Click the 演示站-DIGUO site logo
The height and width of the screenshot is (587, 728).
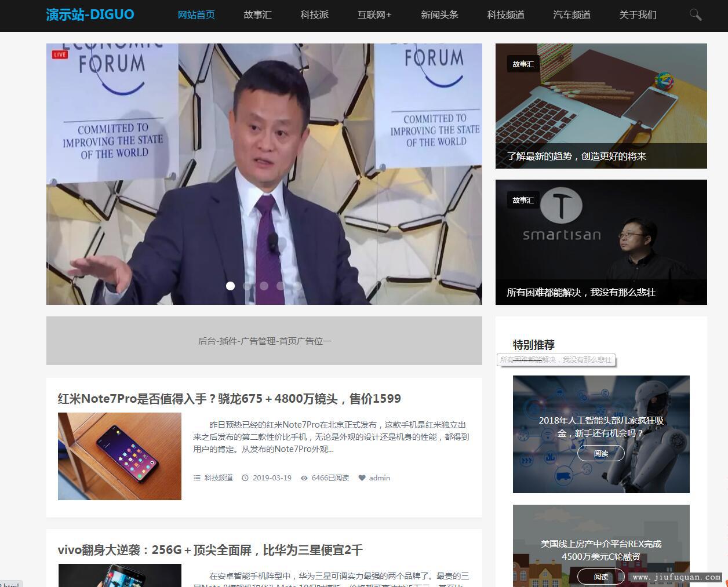[x=90, y=14]
